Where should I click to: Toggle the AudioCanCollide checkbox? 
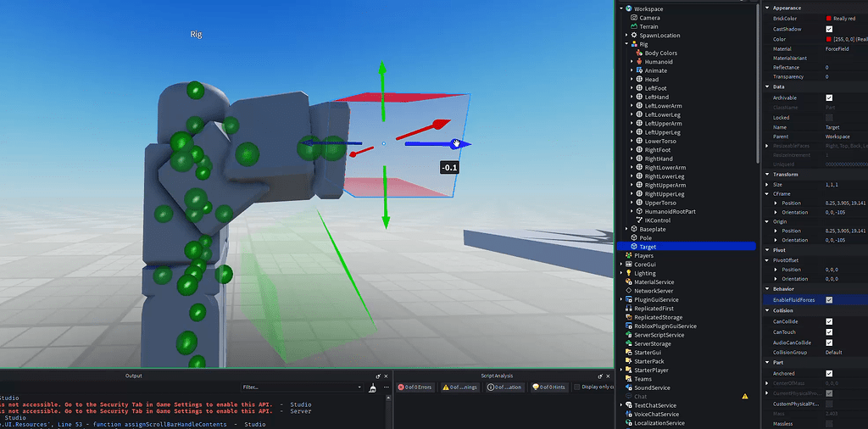pos(829,343)
